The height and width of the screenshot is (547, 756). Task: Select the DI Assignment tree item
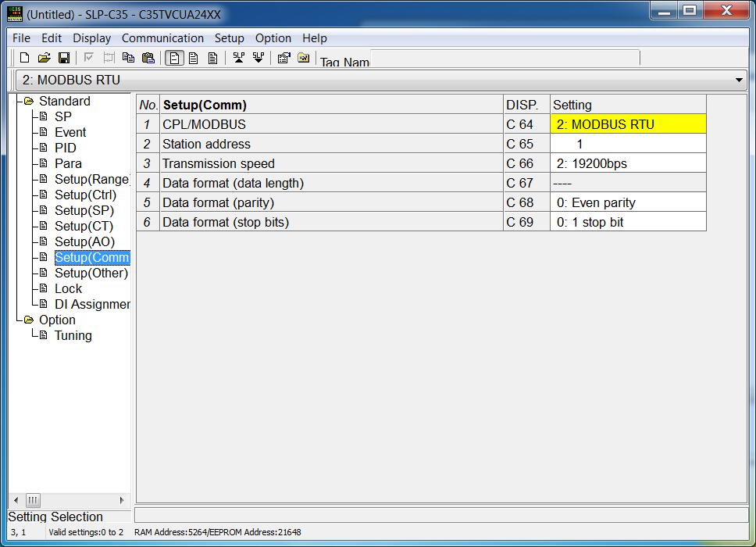tap(92, 305)
